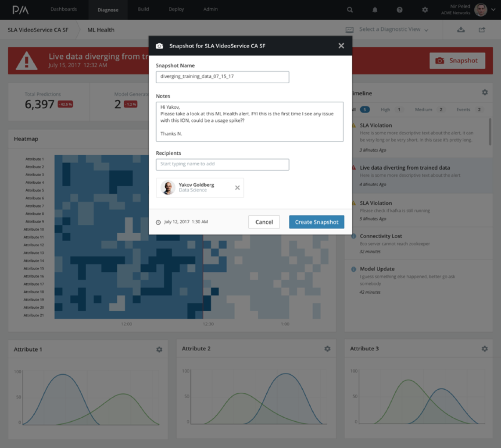Click the Recipients name input field
The height and width of the screenshot is (448, 501).
pos(222,164)
